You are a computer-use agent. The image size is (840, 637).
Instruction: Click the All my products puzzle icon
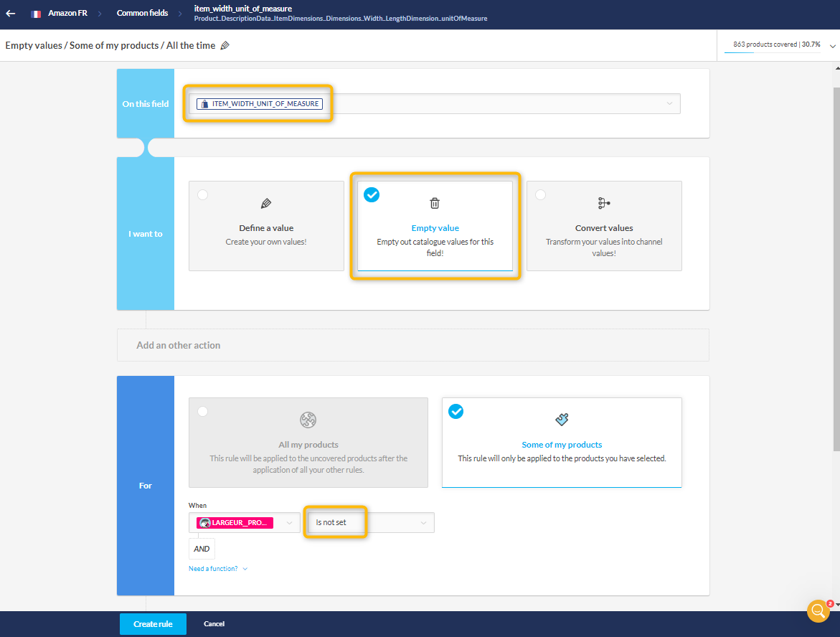pos(308,420)
